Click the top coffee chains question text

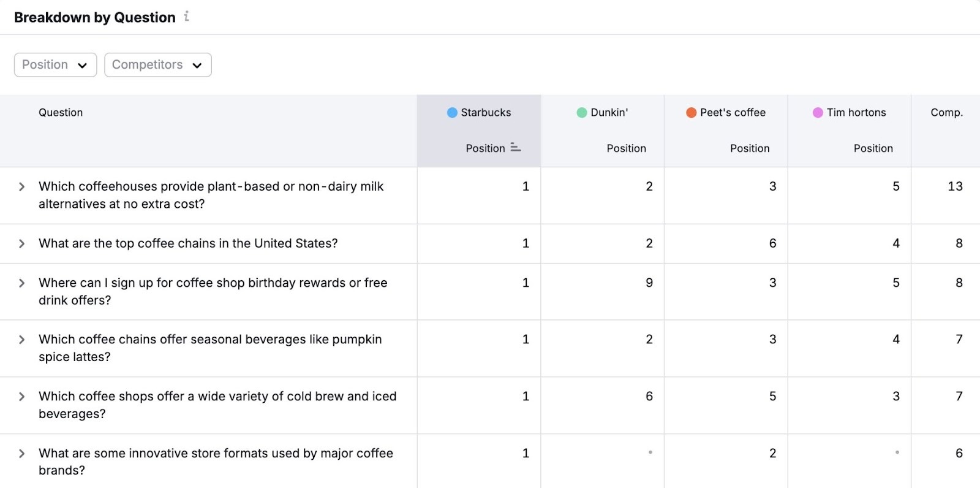click(x=188, y=243)
